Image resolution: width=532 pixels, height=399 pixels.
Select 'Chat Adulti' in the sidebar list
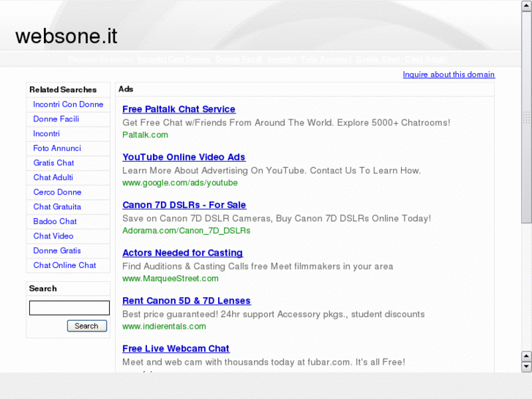(53, 177)
